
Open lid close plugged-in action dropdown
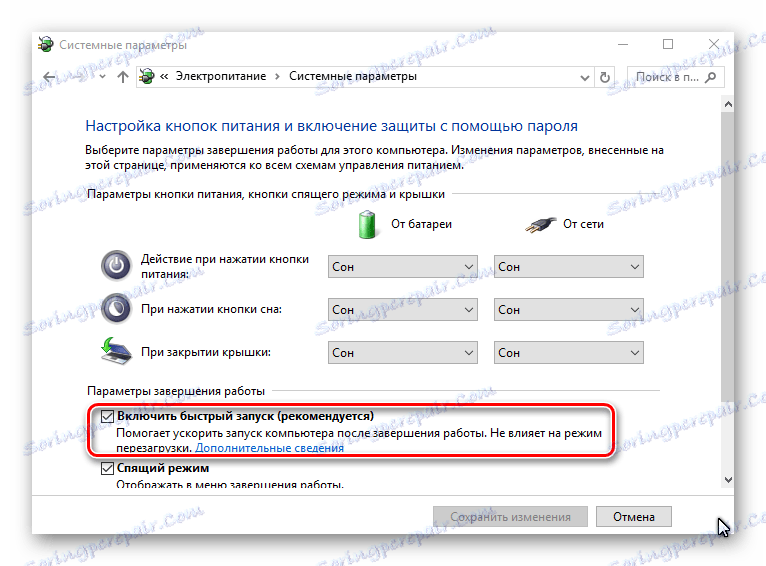tap(569, 353)
